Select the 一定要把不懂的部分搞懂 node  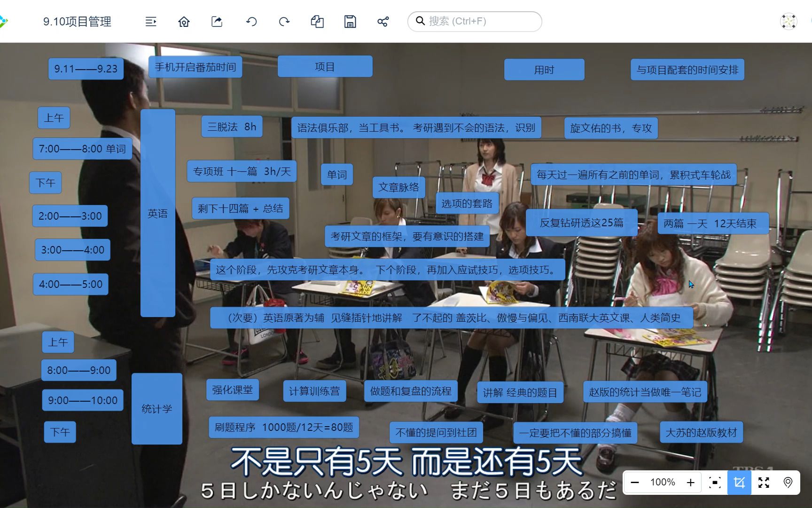(575, 433)
